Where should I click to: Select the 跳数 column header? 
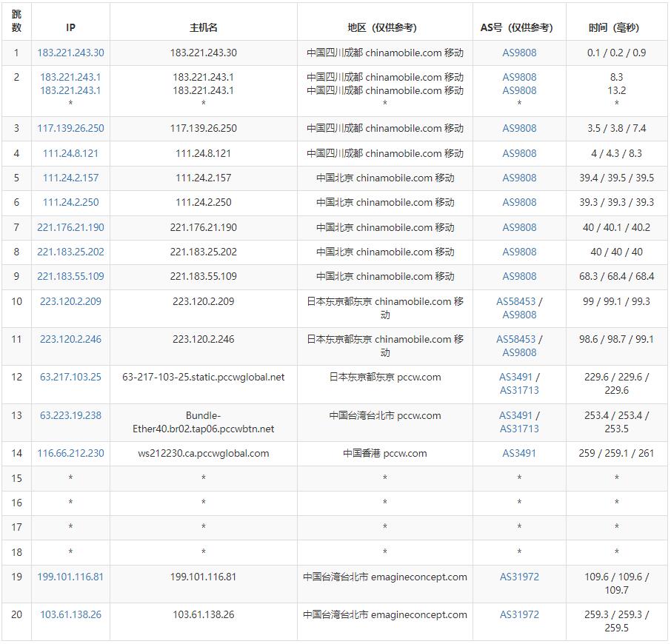coord(17,21)
